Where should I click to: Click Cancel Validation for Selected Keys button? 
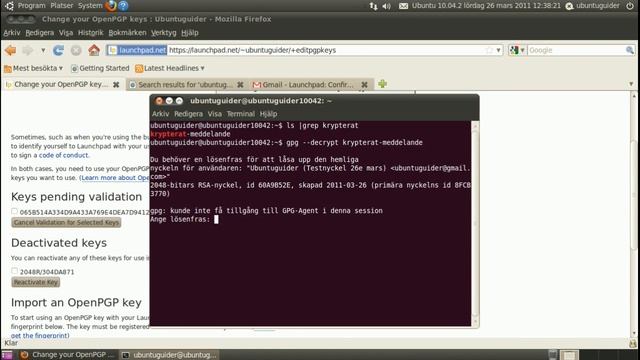[x=66, y=222]
